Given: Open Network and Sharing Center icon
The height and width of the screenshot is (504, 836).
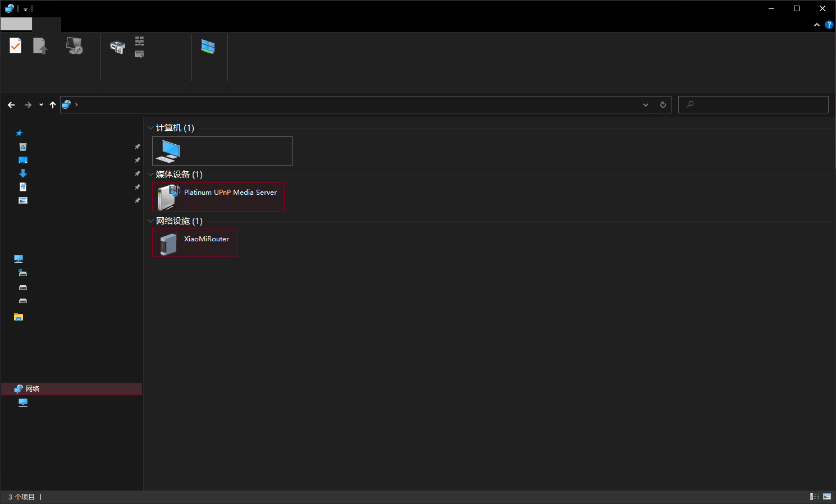Looking at the screenshot, I should tap(208, 47).
